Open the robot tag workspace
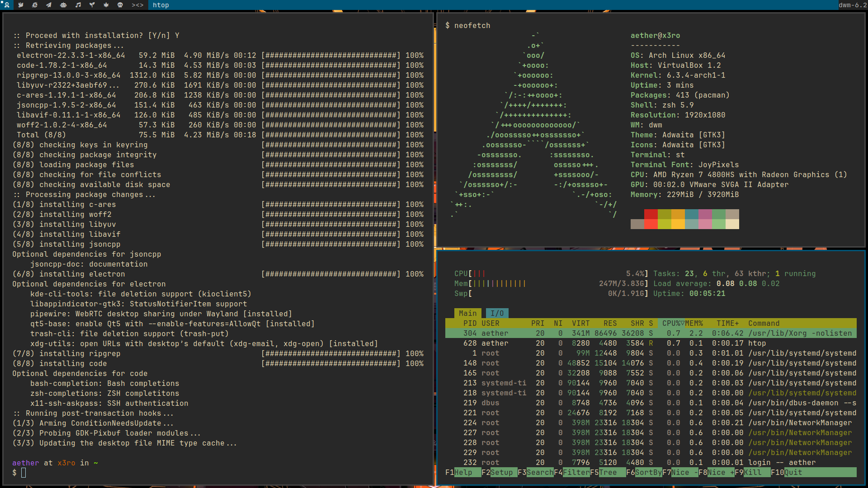This screenshot has height=488, width=868. [63, 5]
